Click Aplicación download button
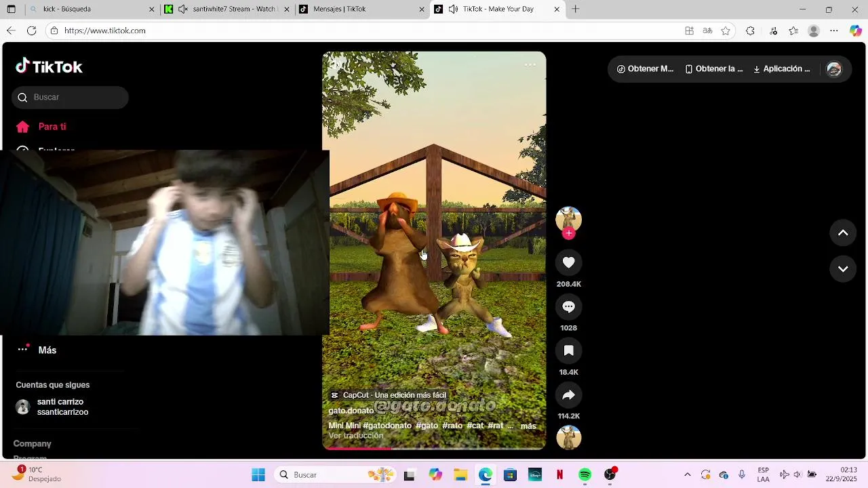The image size is (868, 488). (781, 69)
